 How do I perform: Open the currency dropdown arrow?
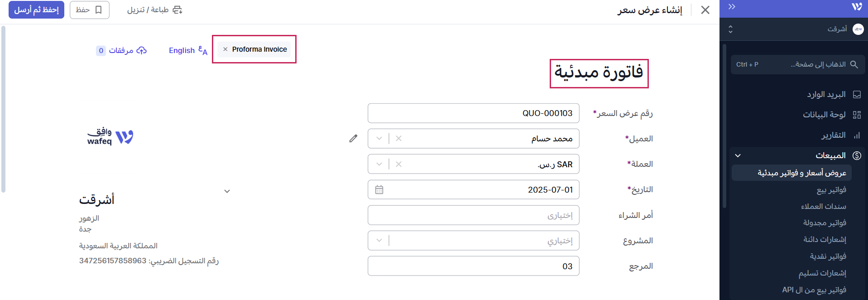379,164
